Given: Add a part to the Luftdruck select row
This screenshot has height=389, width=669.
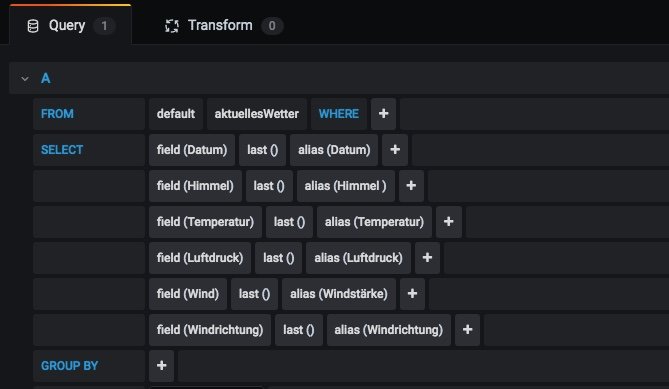Looking at the screenshot, I should [x=427, y=258].
